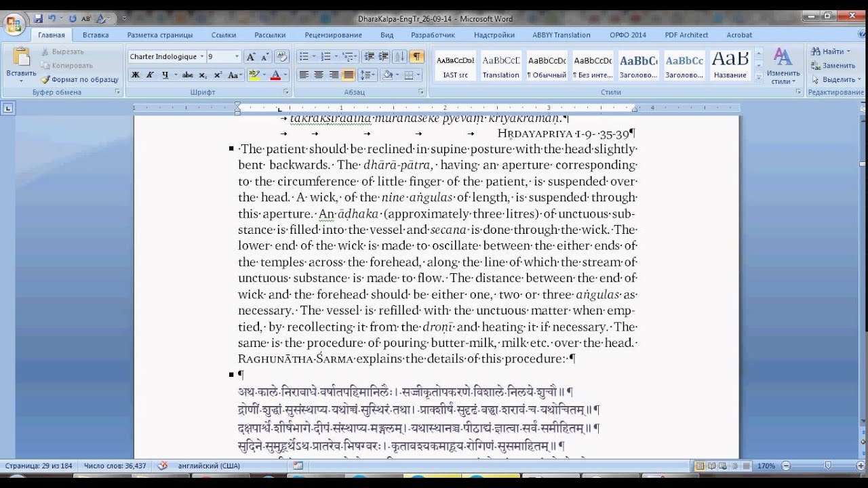The image size is (868, 488).
Task: Click the zoom slider handle
Action: coord(828,466)
